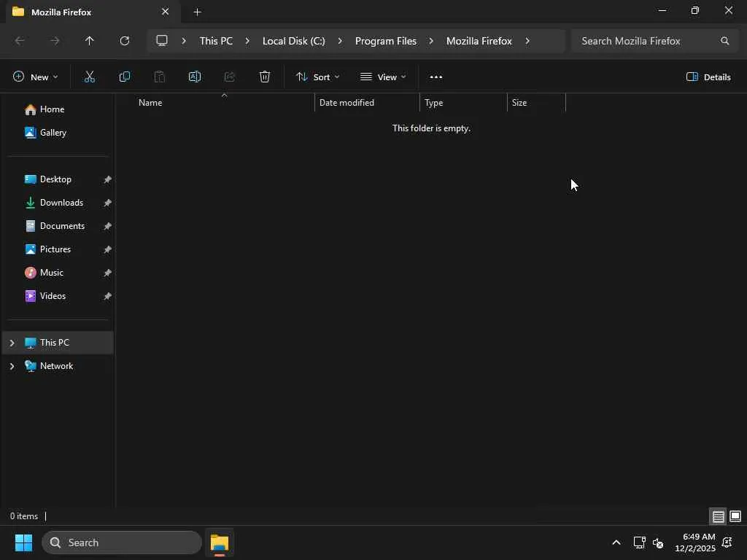Show hidden system tray icons
The image size is (747, 560).
(x=616, y=542)
